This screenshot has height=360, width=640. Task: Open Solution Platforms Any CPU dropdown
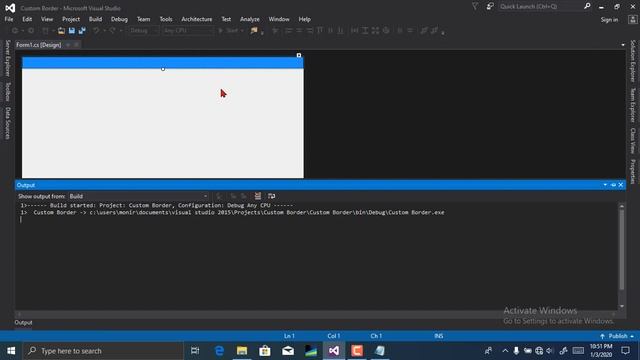click(x=188, y=31)
